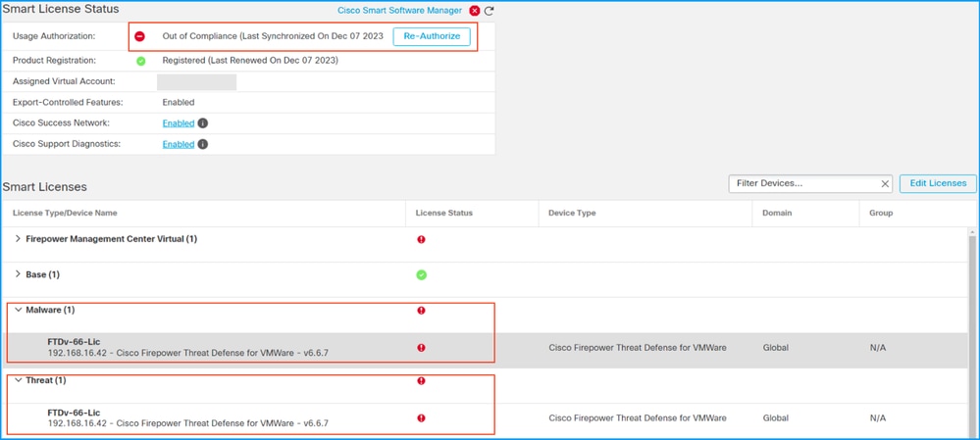
Task: Click the Assigned Virtual Account redacted value
Action: (196, 81)
